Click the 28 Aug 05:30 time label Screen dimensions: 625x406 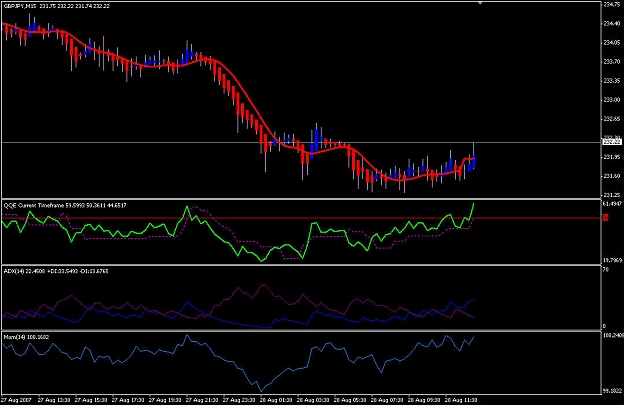pyautogui.click(x=350, y=400)
